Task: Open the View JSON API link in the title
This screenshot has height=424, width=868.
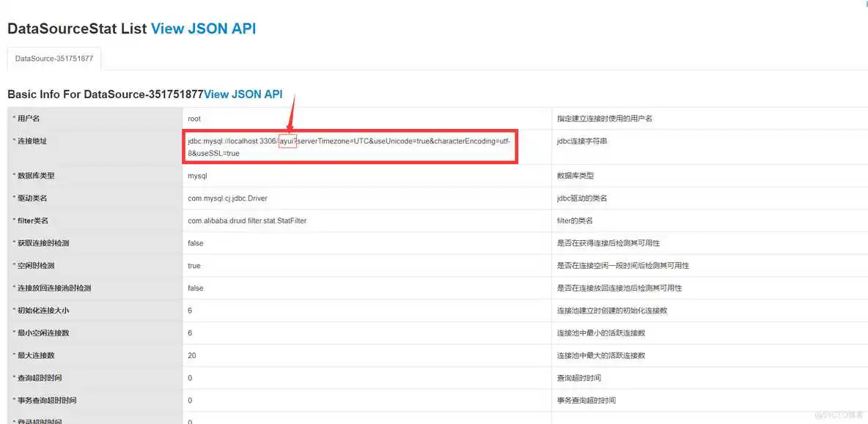Action: (x=203, y=28)
